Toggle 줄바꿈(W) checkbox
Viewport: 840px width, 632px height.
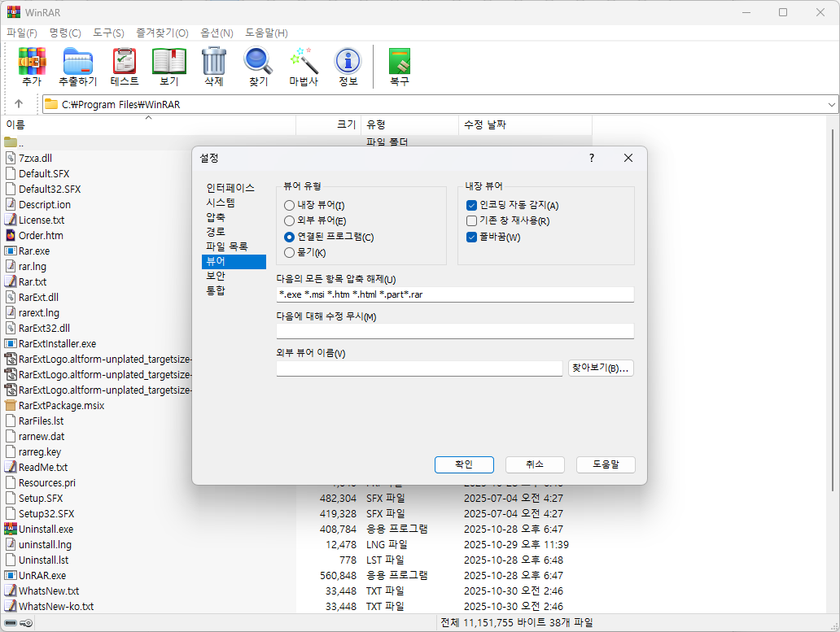(x=471, y=237)
